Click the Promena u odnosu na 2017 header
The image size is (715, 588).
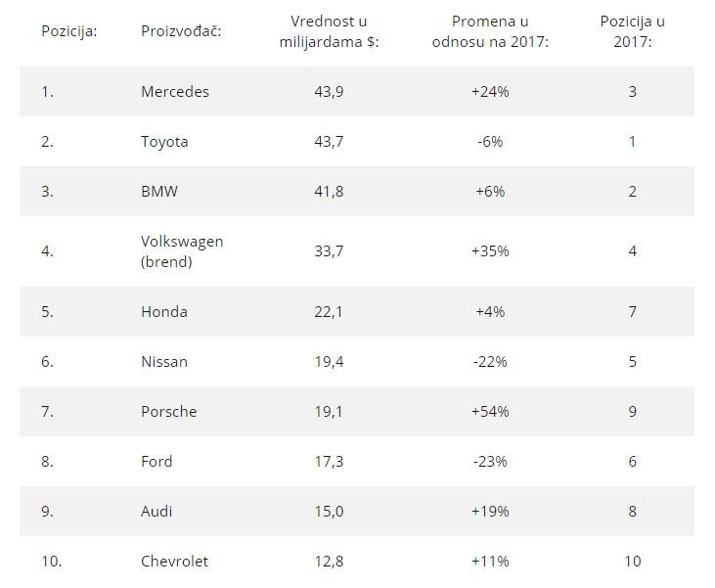click(490, 30)
